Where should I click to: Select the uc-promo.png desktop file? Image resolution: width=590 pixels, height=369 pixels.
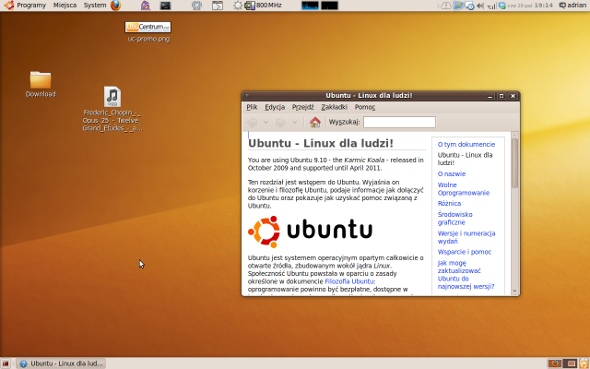click(148, 32)
